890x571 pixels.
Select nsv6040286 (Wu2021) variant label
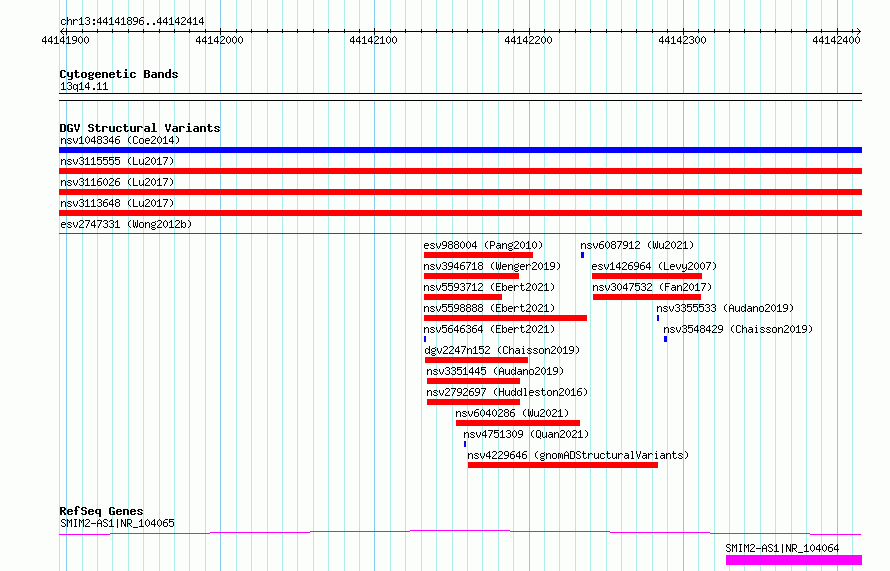click(x=512, y=413)
